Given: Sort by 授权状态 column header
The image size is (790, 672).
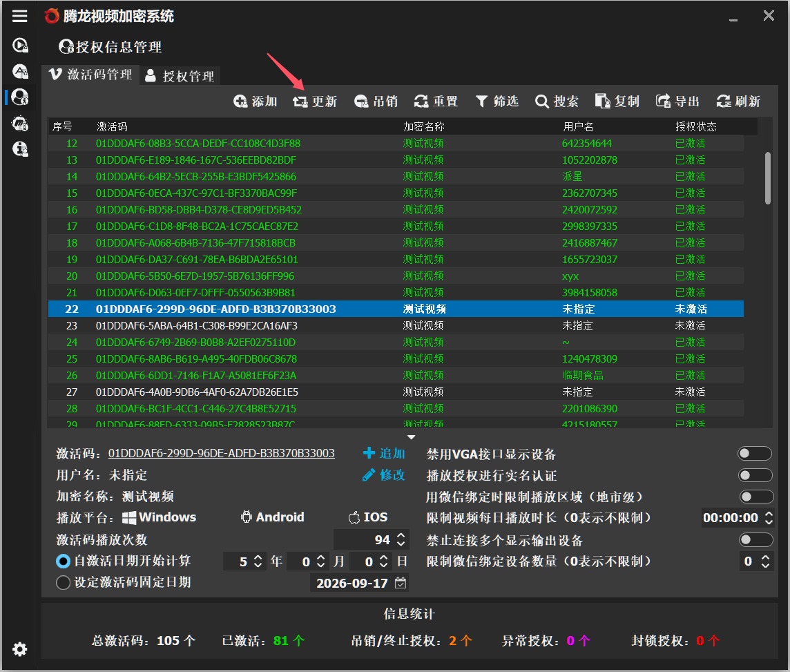Looking at the screenshot, I should pyautogui.click(x=696, y=126).
